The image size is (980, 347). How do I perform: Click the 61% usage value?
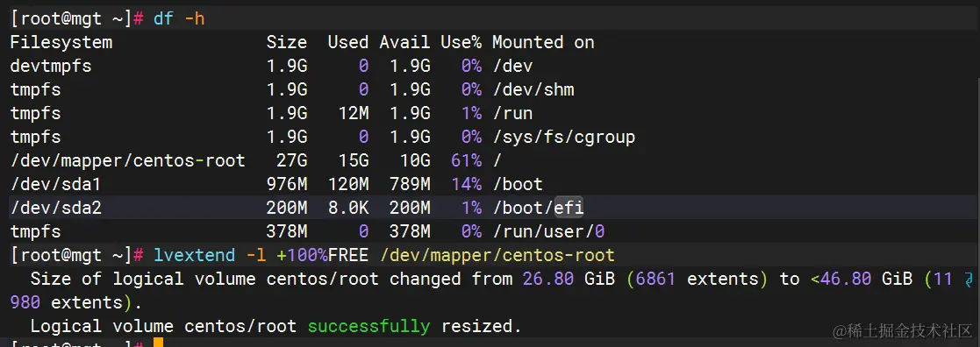point(466,160)
